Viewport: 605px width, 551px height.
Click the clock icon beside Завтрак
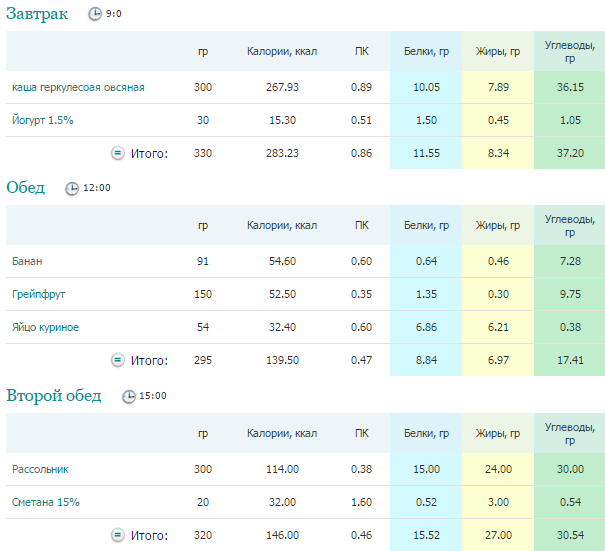pyautogui.click(x=95, y=15)
